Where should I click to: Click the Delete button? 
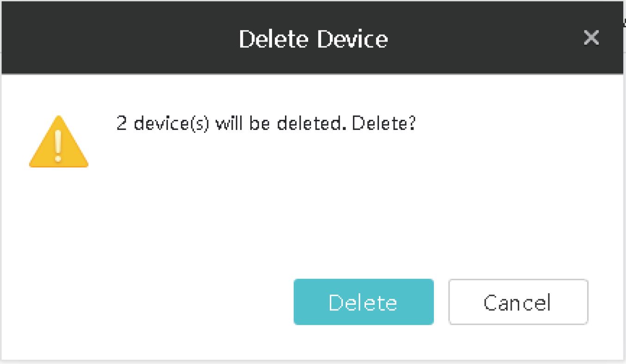click(363, 302)
